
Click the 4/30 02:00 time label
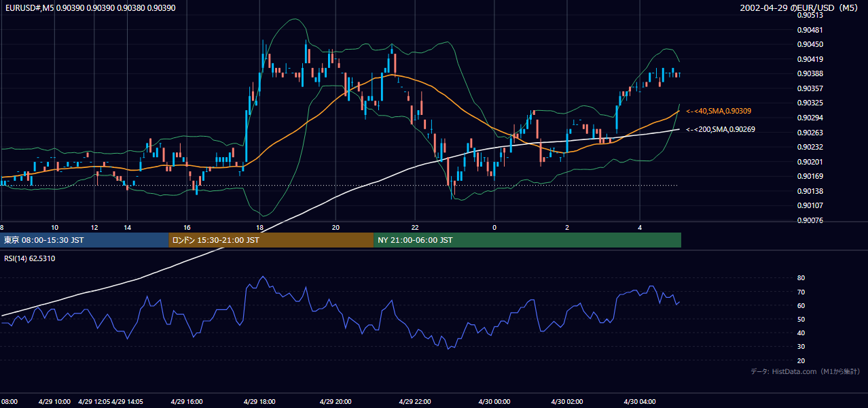(566, 402)
